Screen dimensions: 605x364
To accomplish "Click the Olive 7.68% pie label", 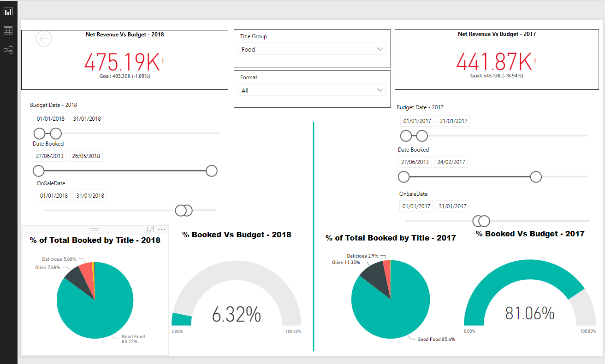I will click(47, 267).
